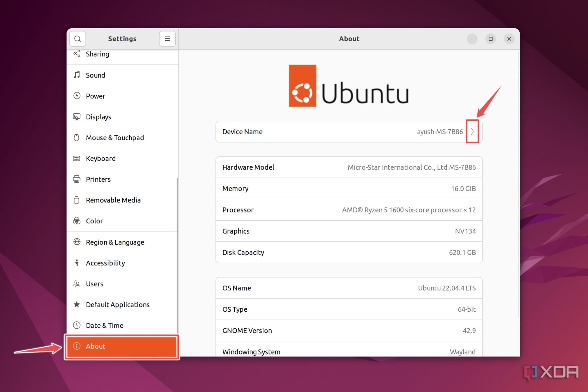The width and height of the screenshot is (588, 392).
Task: Open Users settings via its icon
Action: click(77, 284)
